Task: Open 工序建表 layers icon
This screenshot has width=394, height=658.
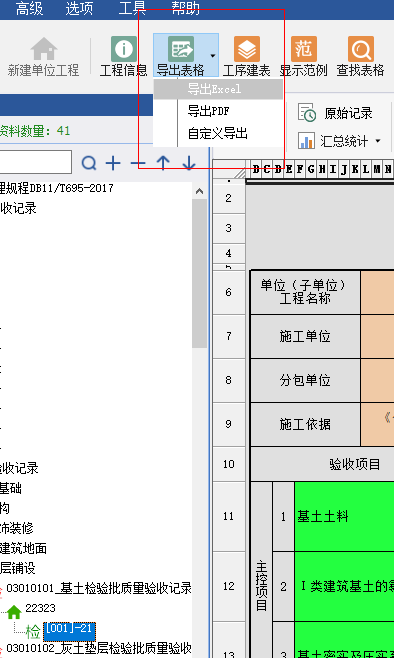Action: point(247,49)
